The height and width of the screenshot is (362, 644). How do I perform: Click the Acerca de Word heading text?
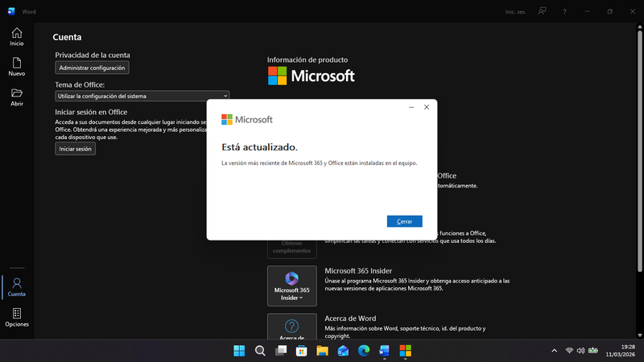tap(350, 319)
